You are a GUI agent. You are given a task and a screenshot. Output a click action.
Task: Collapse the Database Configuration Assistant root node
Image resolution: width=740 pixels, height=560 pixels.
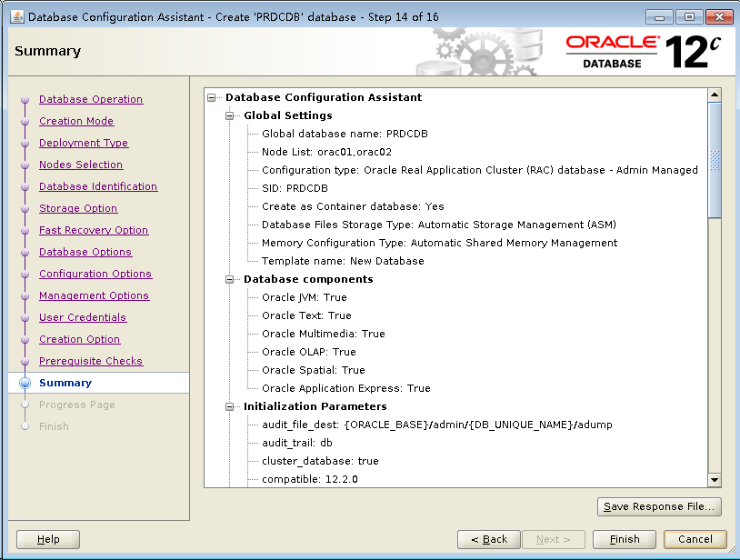212,97
